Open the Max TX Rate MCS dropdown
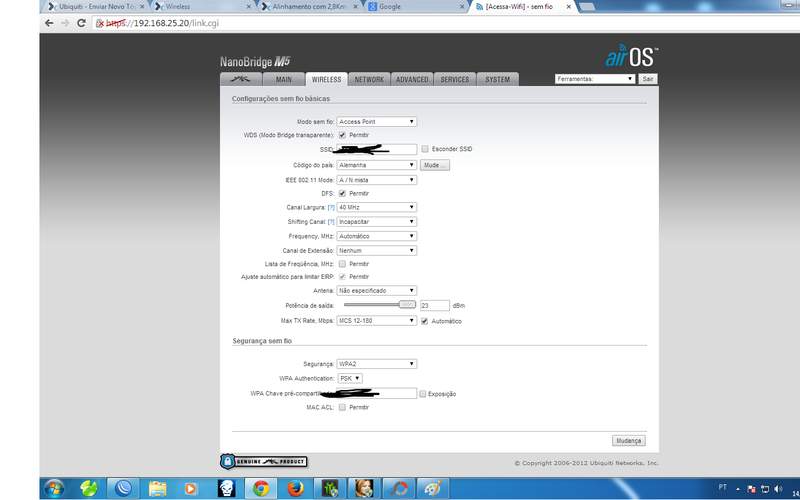This screenshot has width=800, height=500. click(377, 320)
